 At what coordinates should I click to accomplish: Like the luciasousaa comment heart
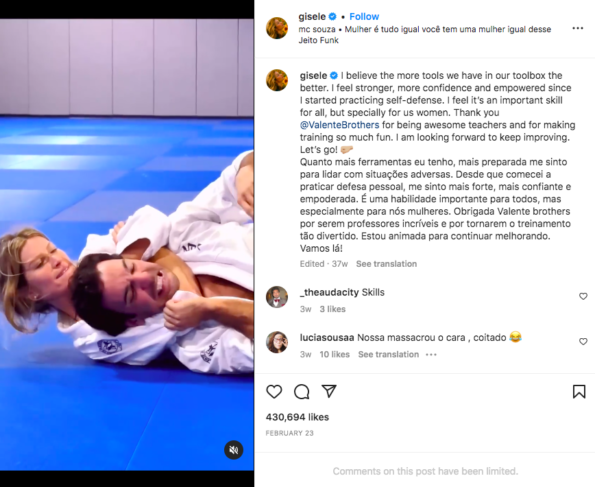point(583,341)
